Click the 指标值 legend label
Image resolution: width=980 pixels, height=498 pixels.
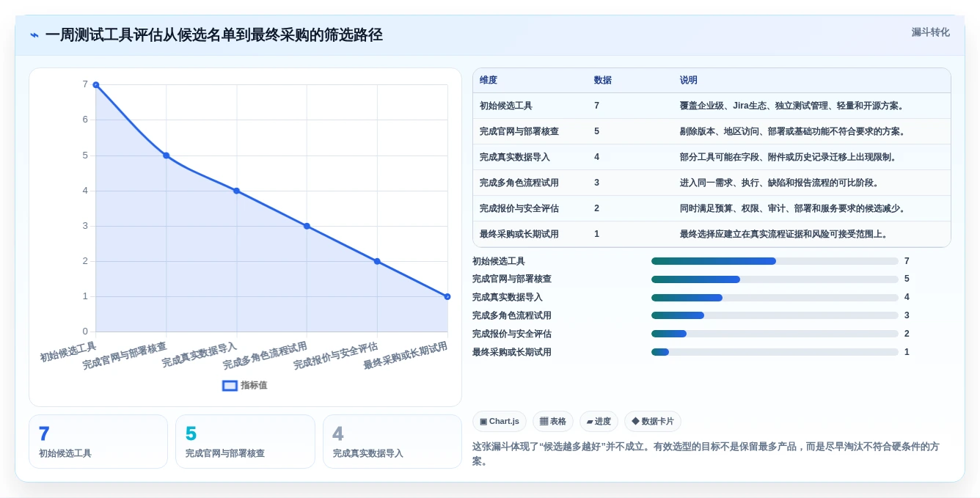pos(254,385)
